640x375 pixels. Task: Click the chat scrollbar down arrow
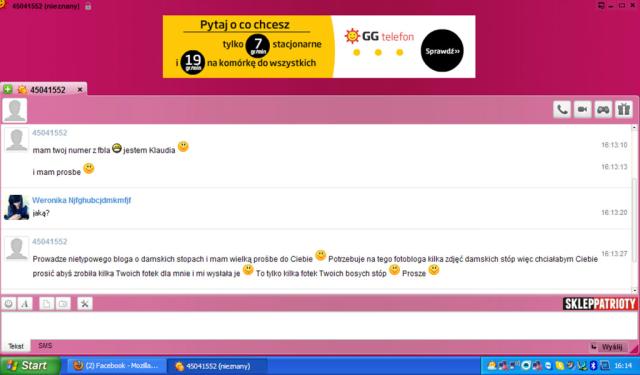click(x=635, y=290)
